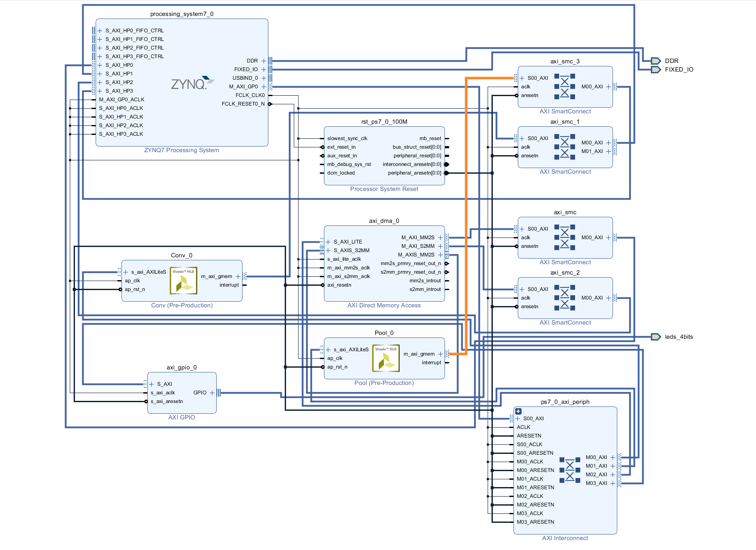Click the Vivado HLS icon in Pool_0
The width and height of the screenshot is (756, 550).
(x=386, y=358)
